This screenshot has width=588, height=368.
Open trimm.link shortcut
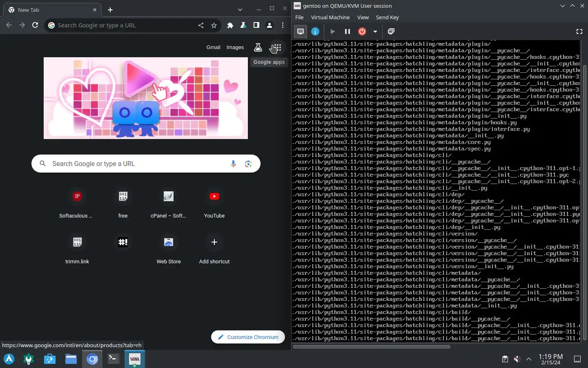(77, 249)
